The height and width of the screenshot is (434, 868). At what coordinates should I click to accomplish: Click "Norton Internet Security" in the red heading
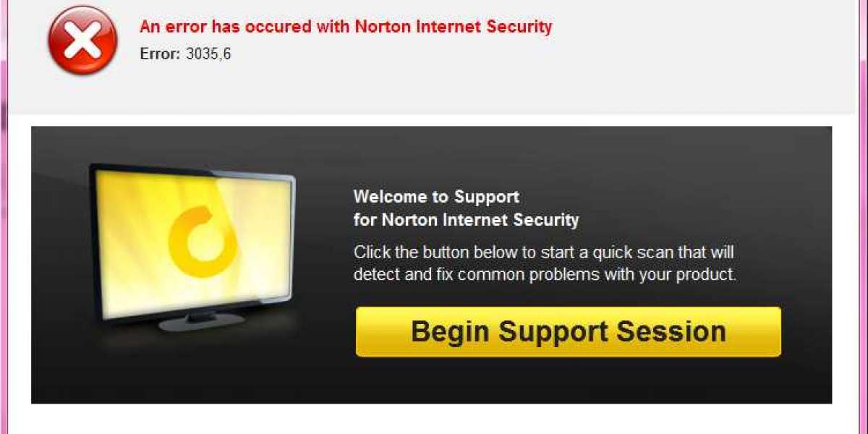point(454,27)
